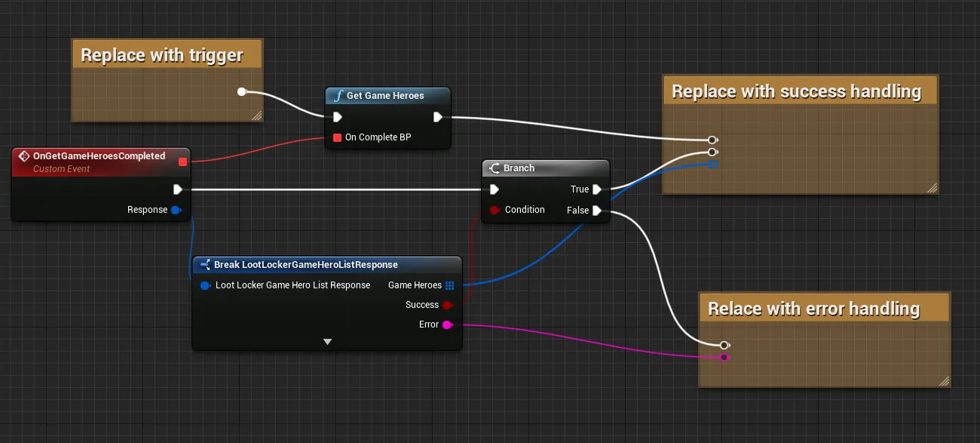Click the 'Condition' pin label
Viewport: 980px width, 443px height.
coord(525,210)
